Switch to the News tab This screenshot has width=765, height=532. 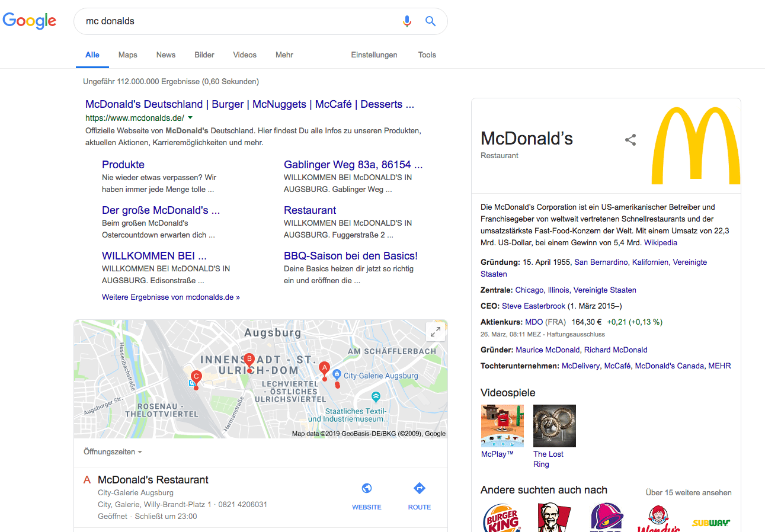166,55
